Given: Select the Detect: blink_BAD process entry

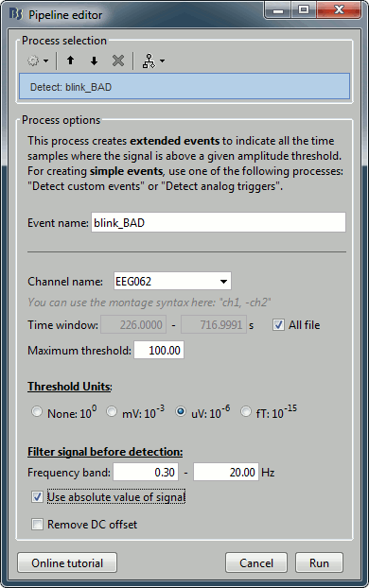Looking at the screenshot, I should [184, 87].
